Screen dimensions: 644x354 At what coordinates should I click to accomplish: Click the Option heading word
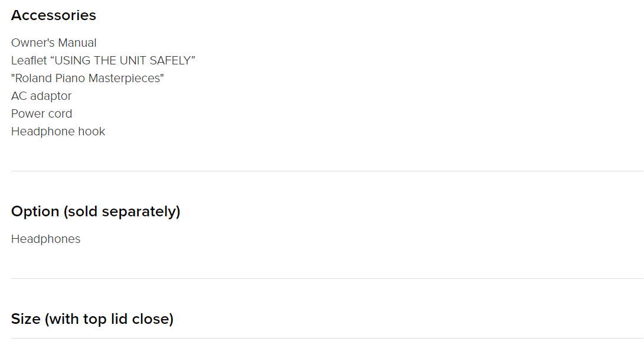35,212
